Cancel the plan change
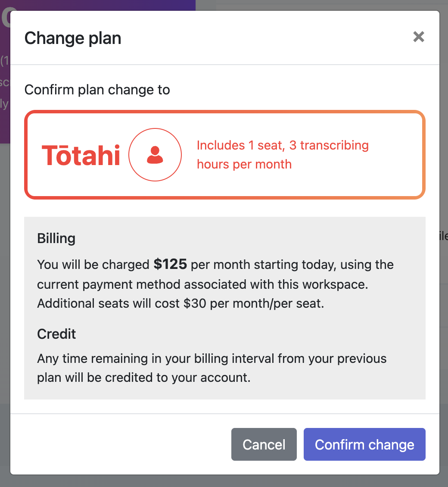The width and height of the screenshot is (448, 487). [x=264, y=444]
